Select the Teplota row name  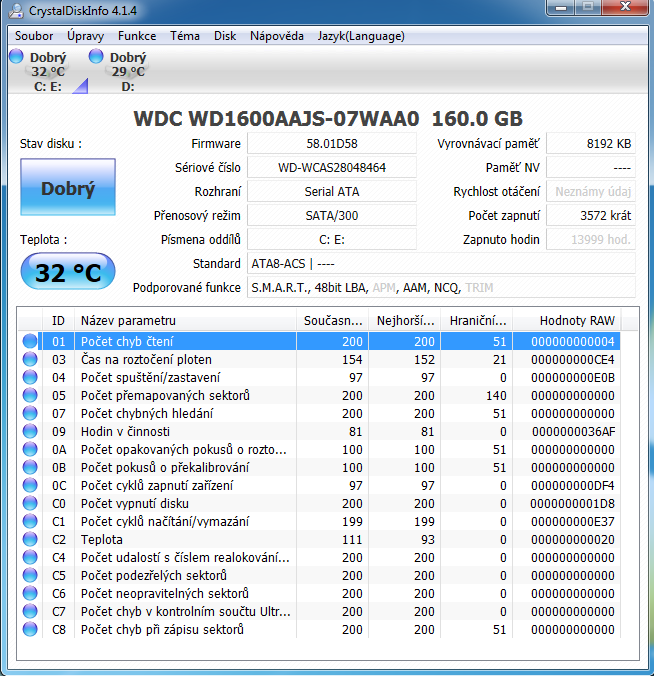tap(102, 539)
